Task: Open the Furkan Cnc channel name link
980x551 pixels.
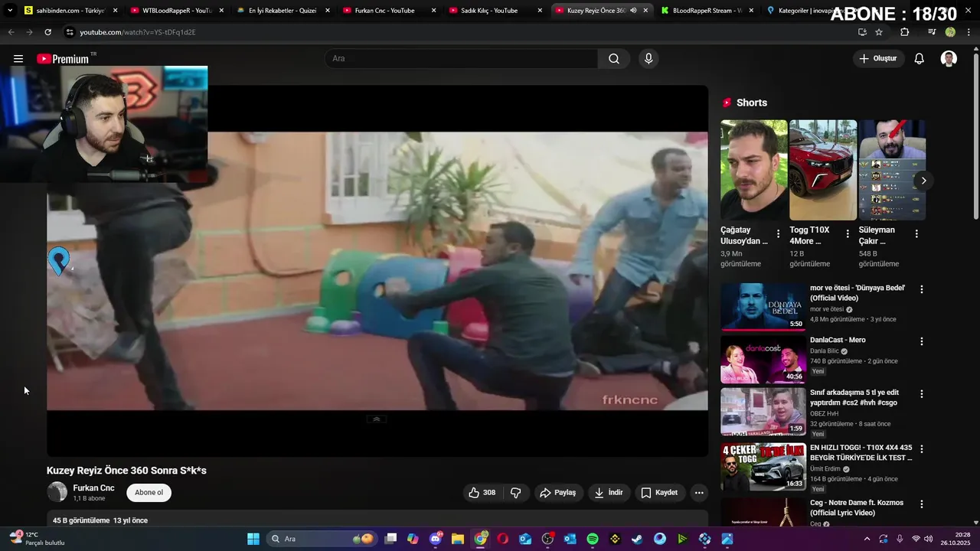Action: (93, 488)
